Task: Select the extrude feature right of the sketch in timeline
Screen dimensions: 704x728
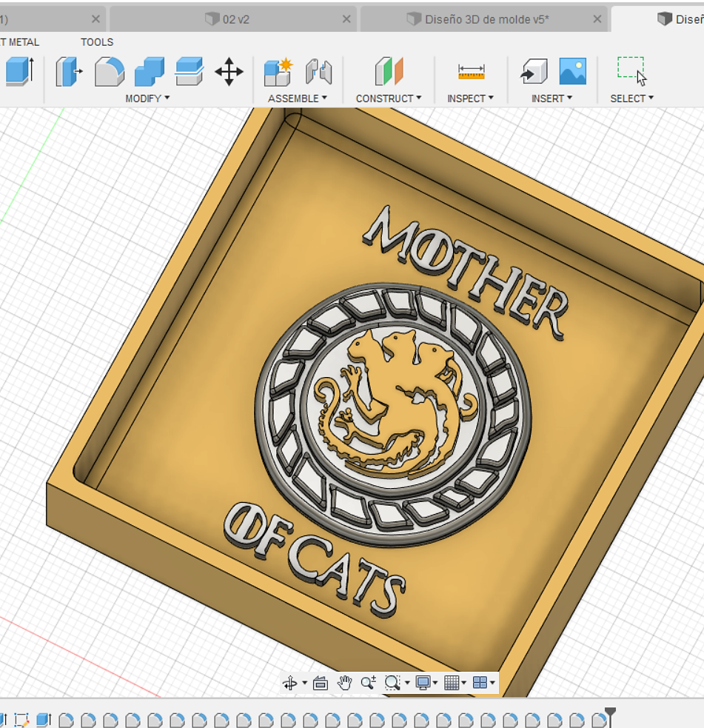Action: tap(44, 720)
